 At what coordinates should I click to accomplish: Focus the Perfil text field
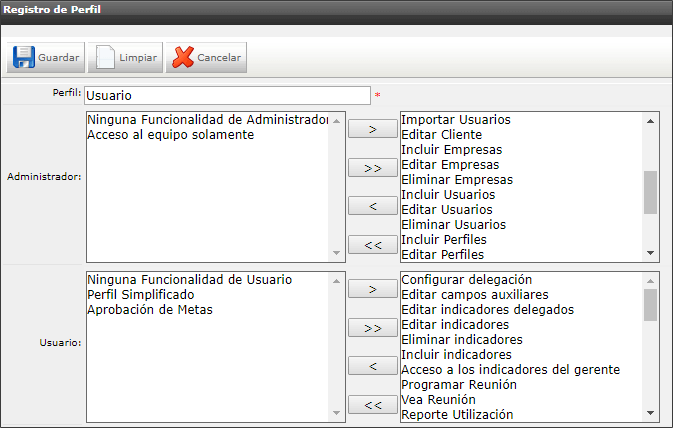[227, 95]
